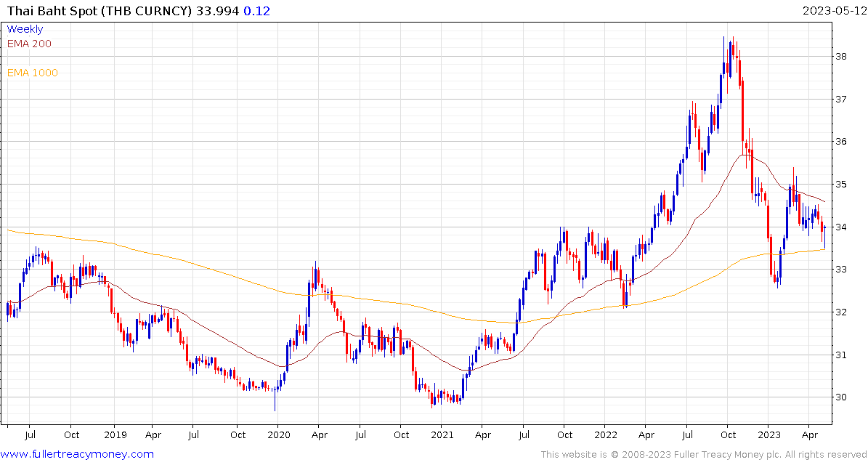Click the 32 price axis label
Viewport: 868px width, 465px height.
click(841, 312)
